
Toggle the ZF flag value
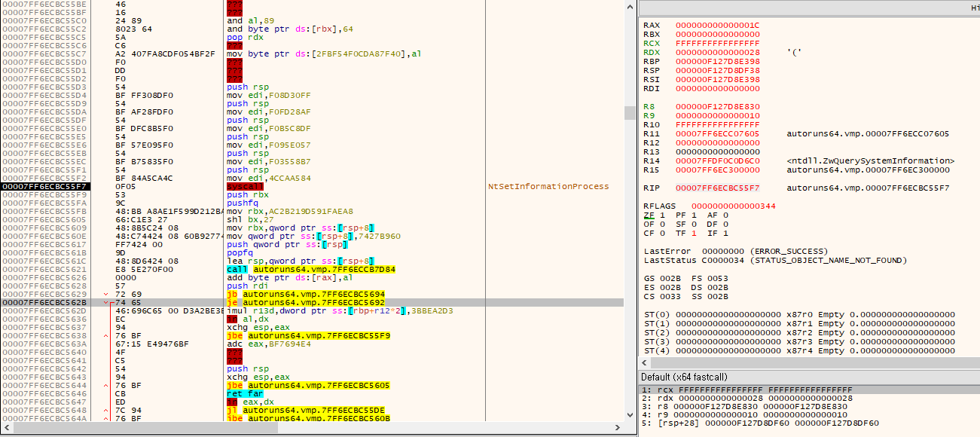pos(663,215)
